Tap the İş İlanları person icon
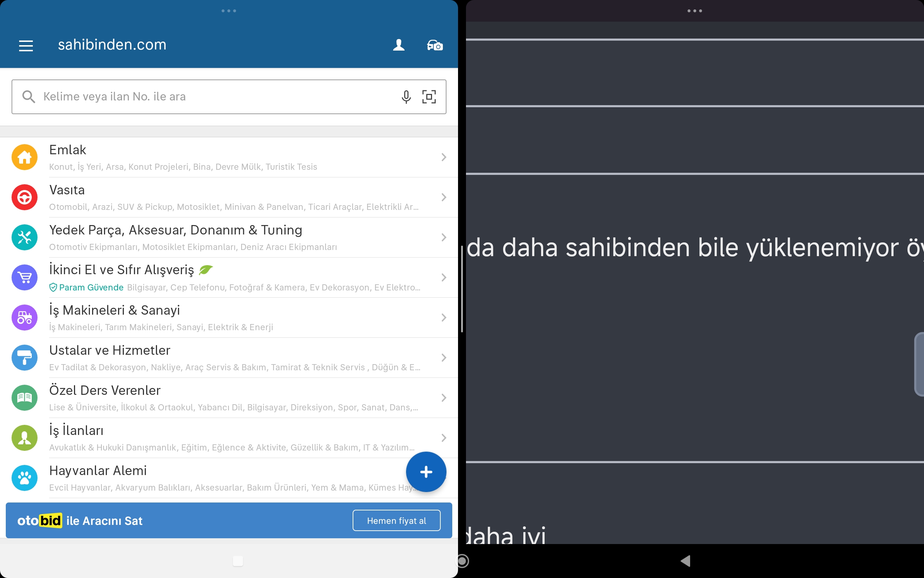Image resolution: width=924 pixels, height=578 pixels. 25,438
